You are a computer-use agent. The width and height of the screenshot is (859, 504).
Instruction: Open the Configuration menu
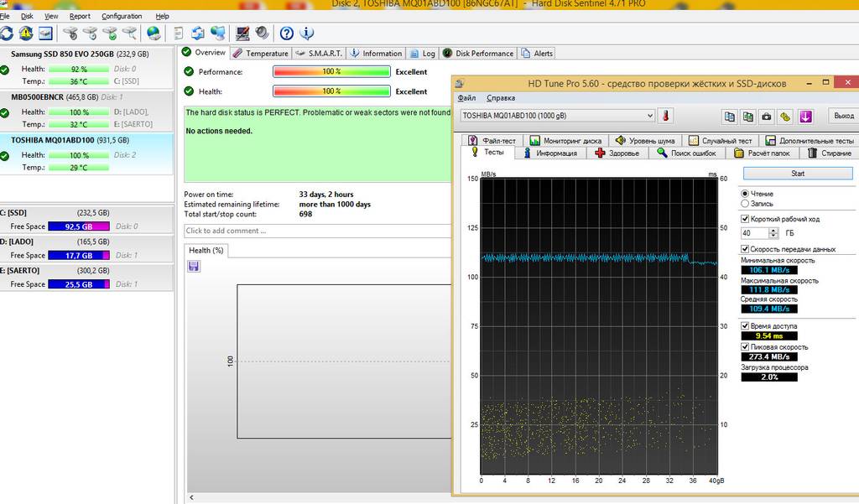tap(122, 17)
